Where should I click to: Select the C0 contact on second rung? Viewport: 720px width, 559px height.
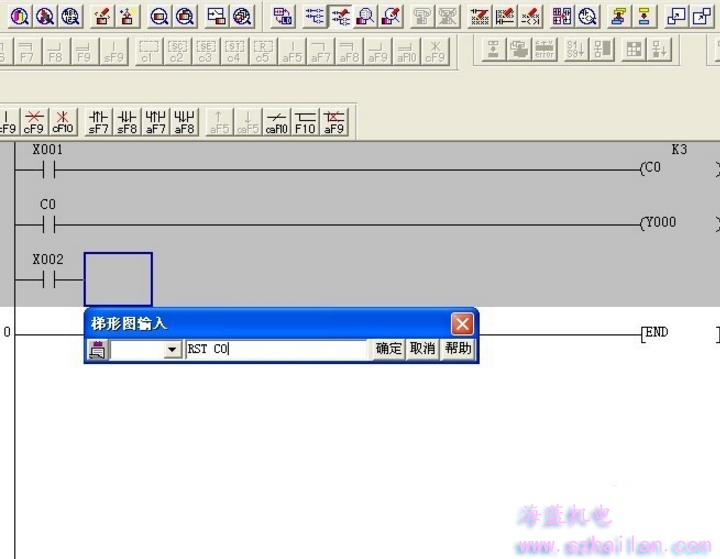(48, 223)
